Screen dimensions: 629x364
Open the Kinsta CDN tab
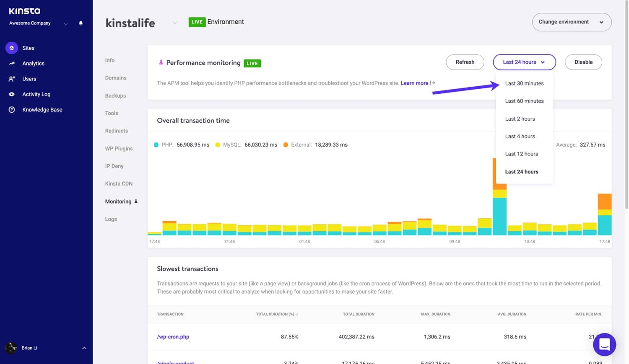tap(119, 183)
